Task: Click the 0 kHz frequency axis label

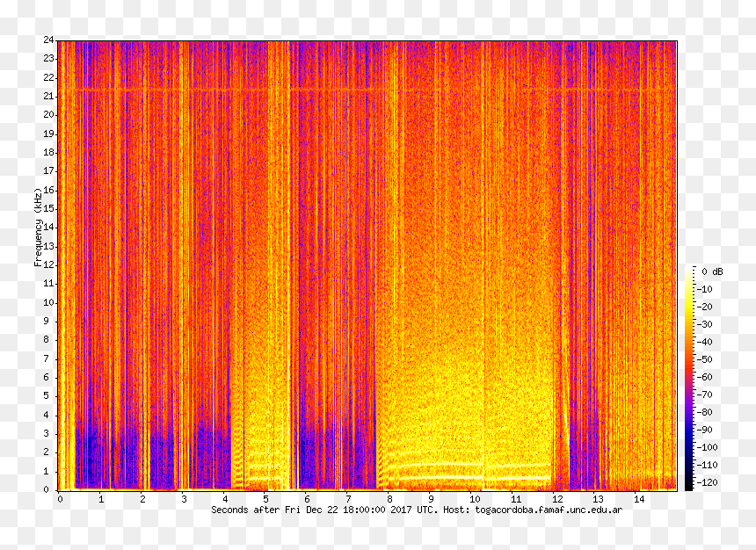Action: (x=47, y=489)
